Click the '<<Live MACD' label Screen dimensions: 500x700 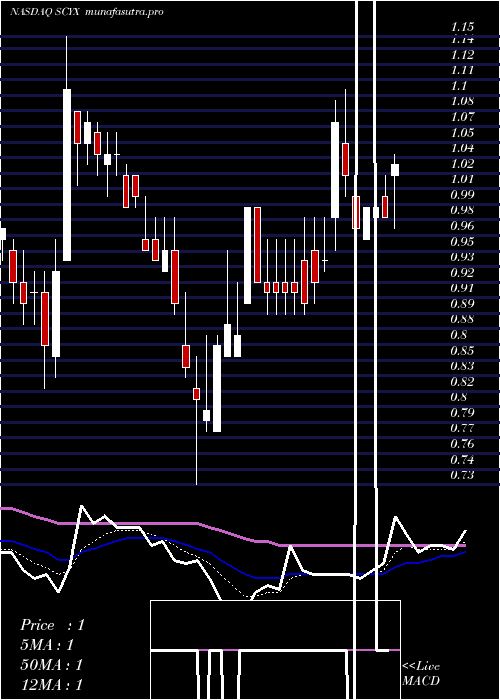pos(421,673)
